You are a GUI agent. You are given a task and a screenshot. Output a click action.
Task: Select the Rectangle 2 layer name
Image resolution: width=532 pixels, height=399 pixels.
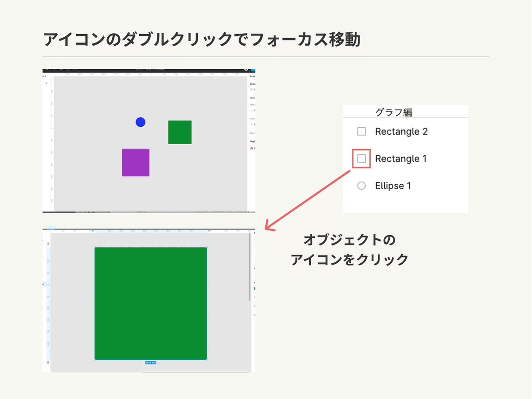[401, 131]
